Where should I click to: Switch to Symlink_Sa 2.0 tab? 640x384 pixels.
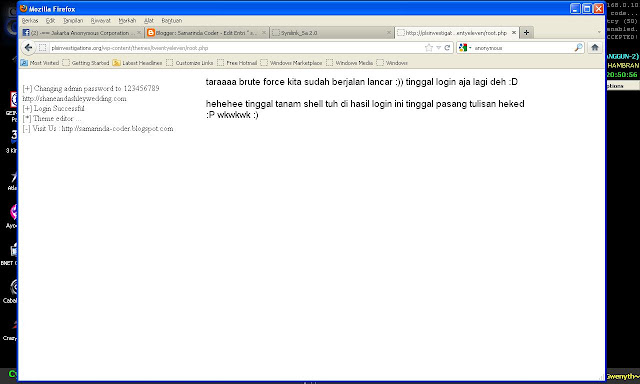[331, 33]
